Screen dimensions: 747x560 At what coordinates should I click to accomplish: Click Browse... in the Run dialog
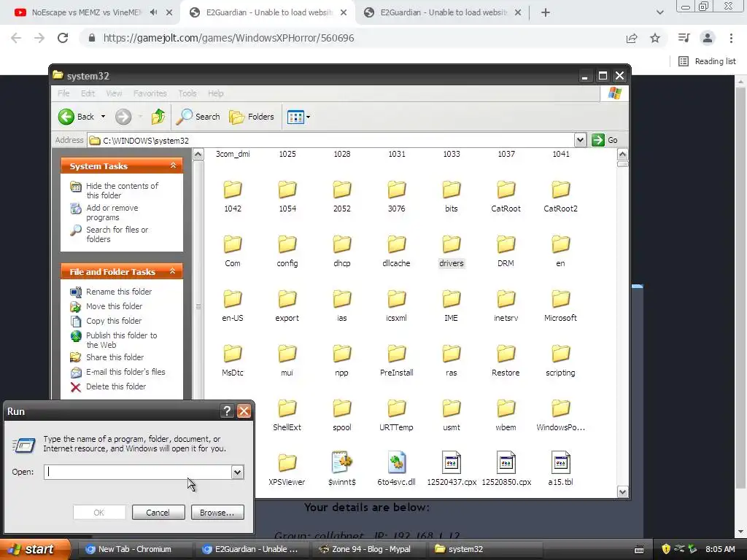point(217,513)
